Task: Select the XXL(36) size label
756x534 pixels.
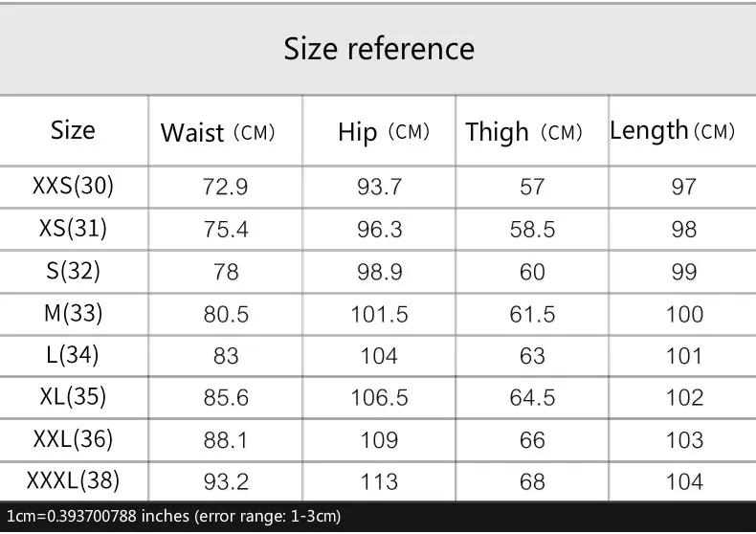Action: 73,438
